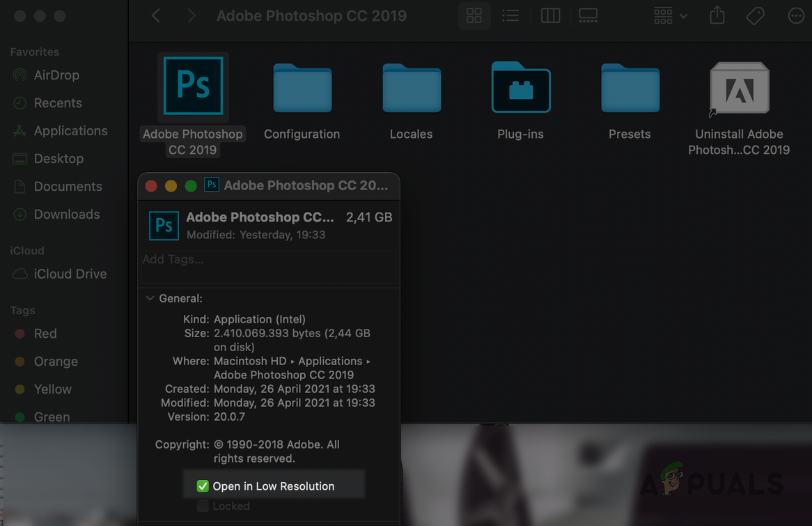Open the Locales folder

pyautogui.click(x=412, y=88)
